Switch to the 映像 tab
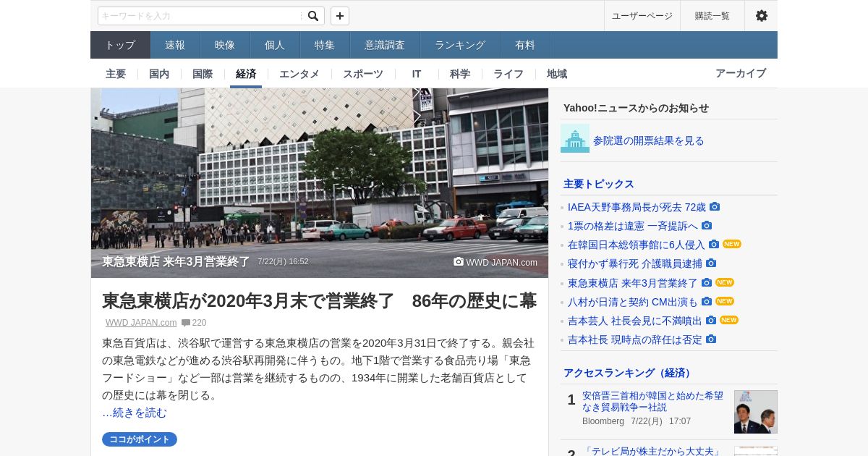Screen dimensions: 868x456 click(x=225, y=45)
